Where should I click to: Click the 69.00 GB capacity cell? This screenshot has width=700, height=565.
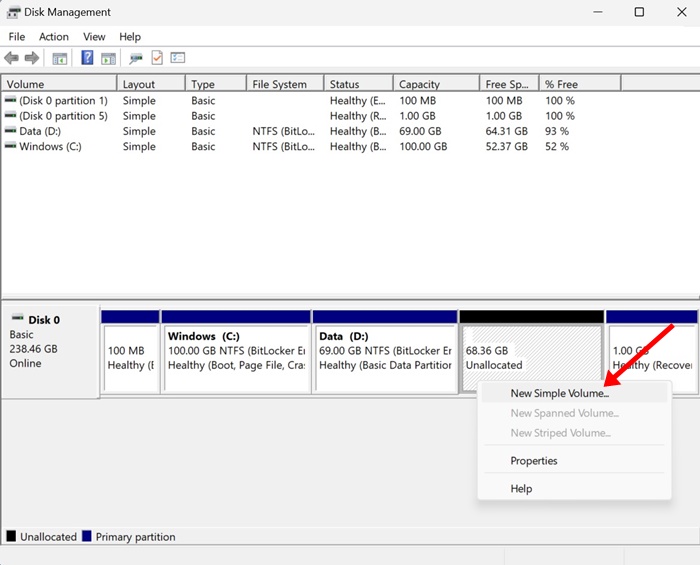420,131
